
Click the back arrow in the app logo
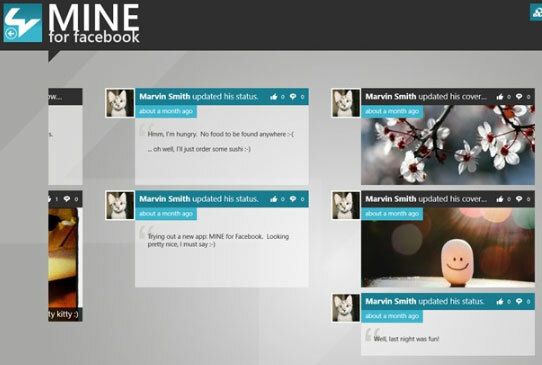pyautogui.click(x=11, y=34)
